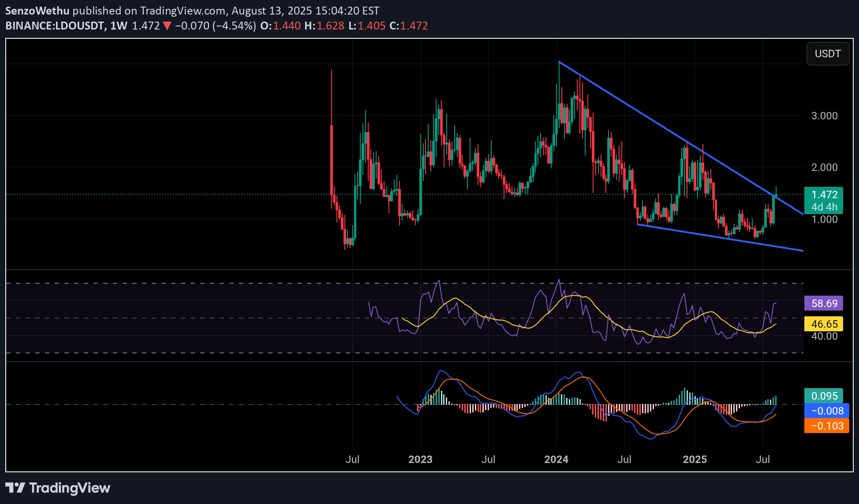Click the −0.070 (−4.54%) change value
Screen dimensions: 859x504
215,26
